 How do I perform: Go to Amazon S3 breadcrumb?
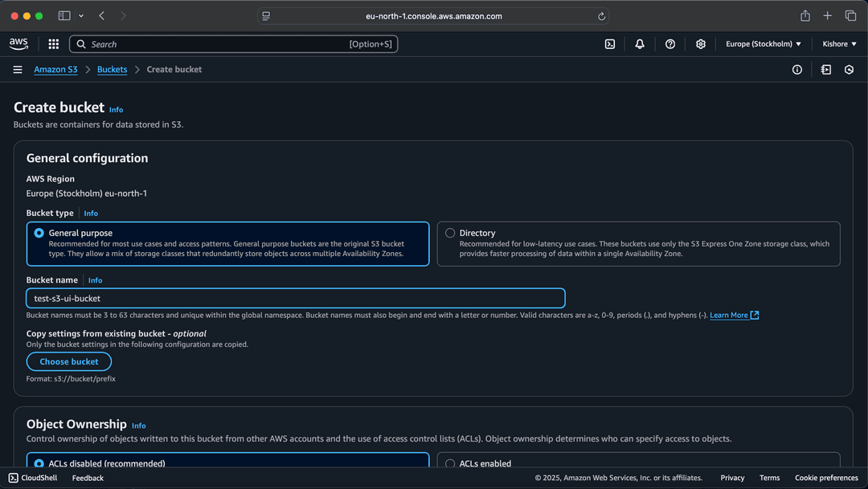[55, 70]
